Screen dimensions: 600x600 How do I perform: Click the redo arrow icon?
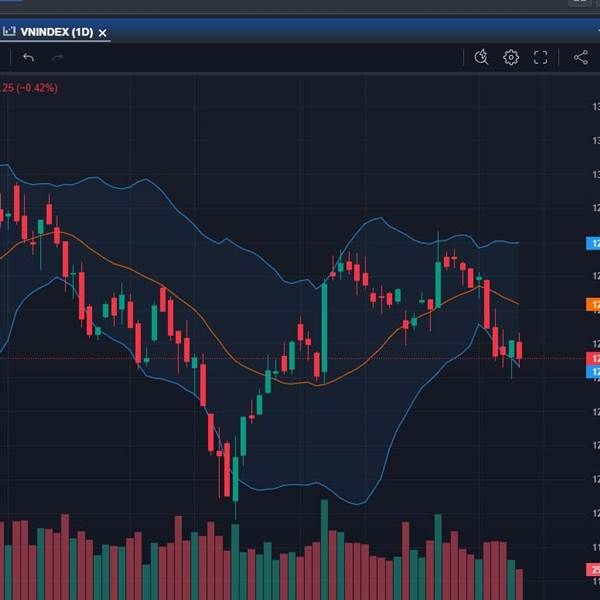pyautogui.click(x=57, y=58)
